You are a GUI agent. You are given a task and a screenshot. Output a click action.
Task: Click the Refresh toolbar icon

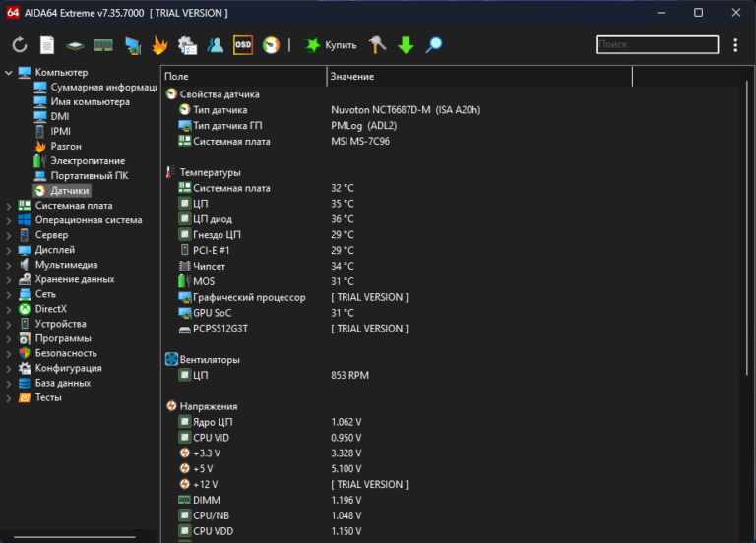point(20,45)
